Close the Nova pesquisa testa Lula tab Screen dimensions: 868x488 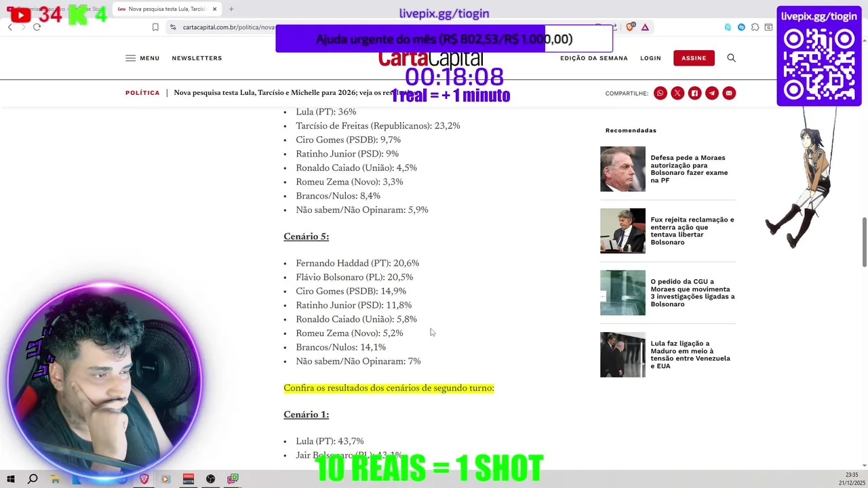coord(215,9)
